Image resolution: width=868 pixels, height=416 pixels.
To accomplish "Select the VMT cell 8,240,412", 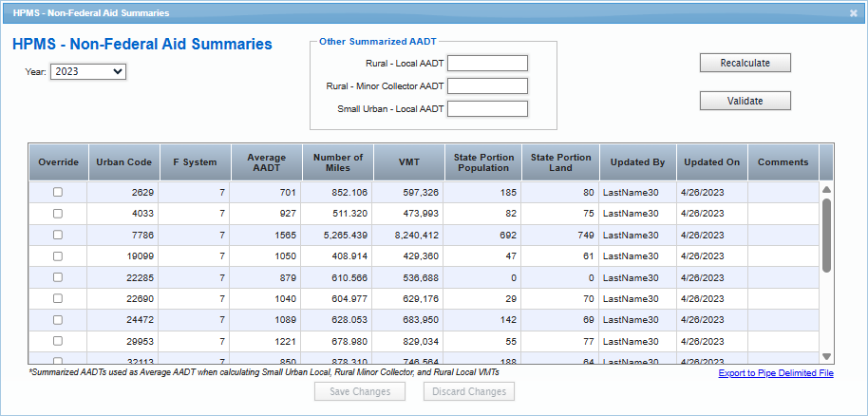I will pyautogui.click(x=408, y=235).
